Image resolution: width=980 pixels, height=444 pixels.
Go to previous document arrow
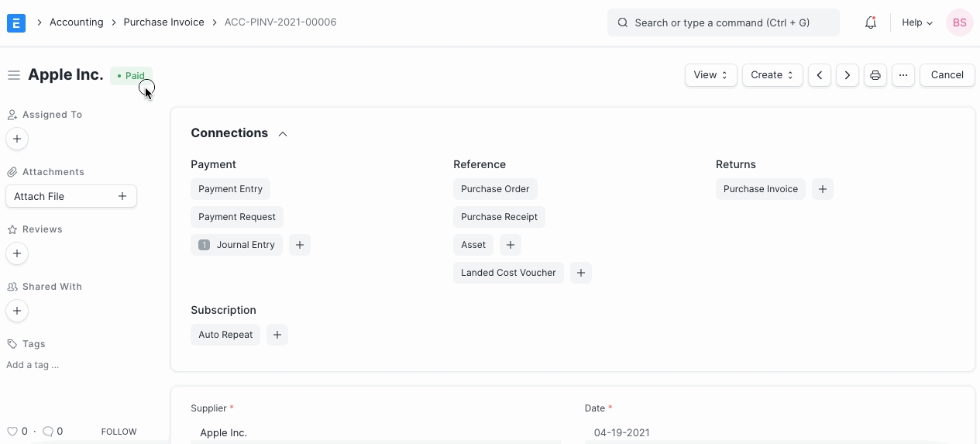click(819, 75)
